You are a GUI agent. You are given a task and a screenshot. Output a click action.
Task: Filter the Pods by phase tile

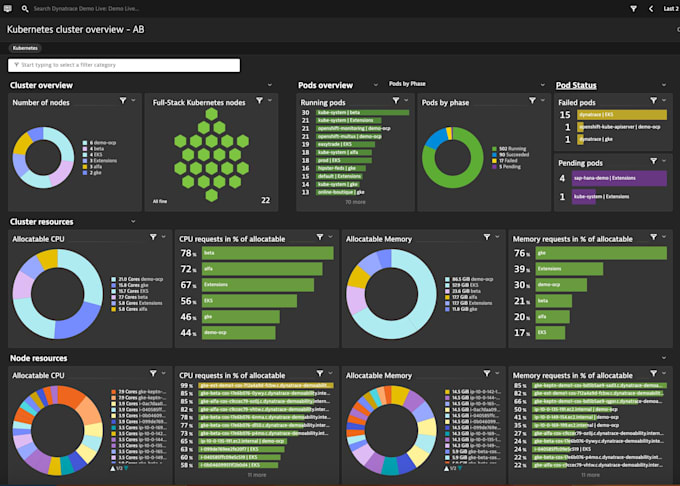coord(532,101)
